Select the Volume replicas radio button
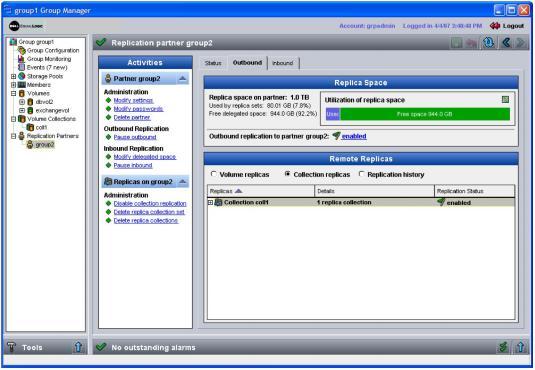Screen dimensions: 535x370 (x=214, y=174)
